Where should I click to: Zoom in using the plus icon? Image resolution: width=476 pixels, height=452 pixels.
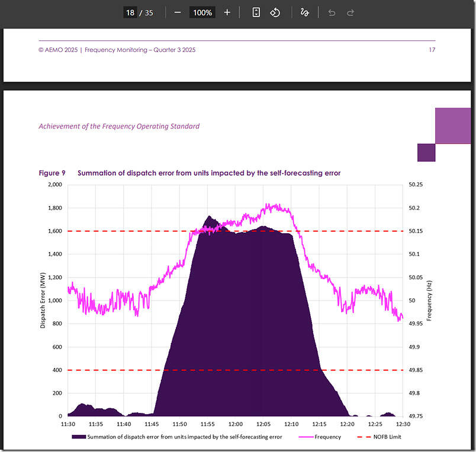point(227,12)
